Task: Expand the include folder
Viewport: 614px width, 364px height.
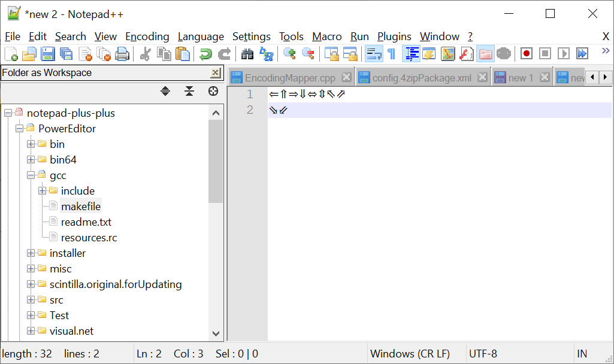Action: coord(42,191)
